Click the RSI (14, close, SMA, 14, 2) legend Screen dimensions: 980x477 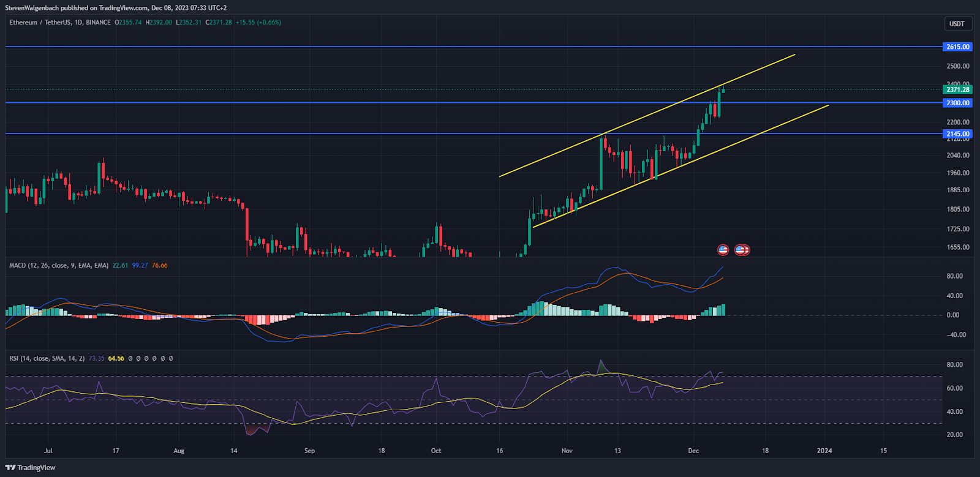click(47, 359)
